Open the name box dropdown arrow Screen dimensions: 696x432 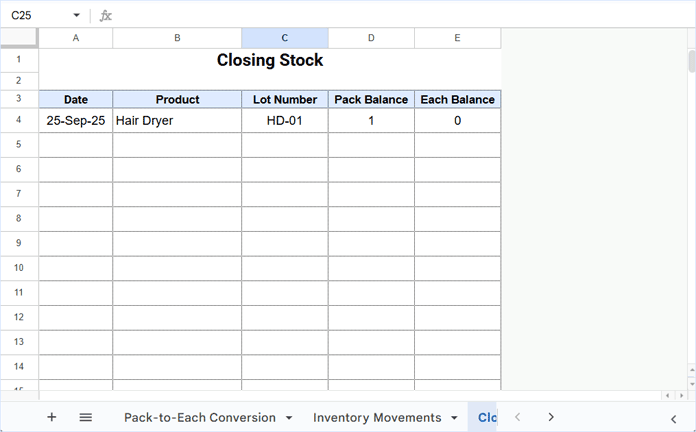(x=76, y=16)
